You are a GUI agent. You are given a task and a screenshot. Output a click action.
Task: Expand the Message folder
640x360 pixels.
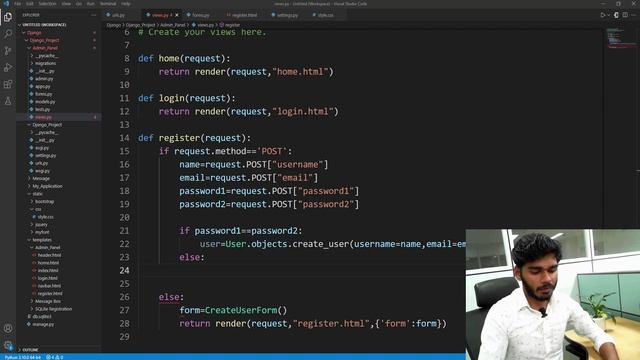[x=41, y=178]
